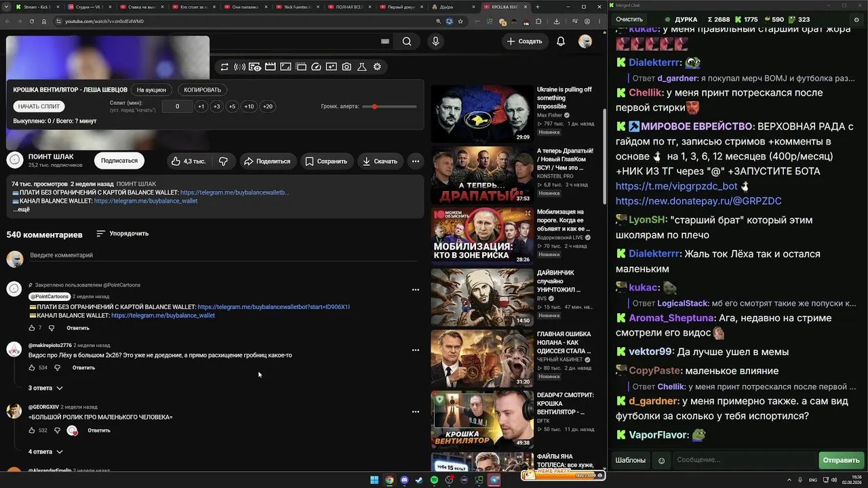Download the video with Скачать
The height and width of the screenshot is (488, 868).
coord(380,161)
